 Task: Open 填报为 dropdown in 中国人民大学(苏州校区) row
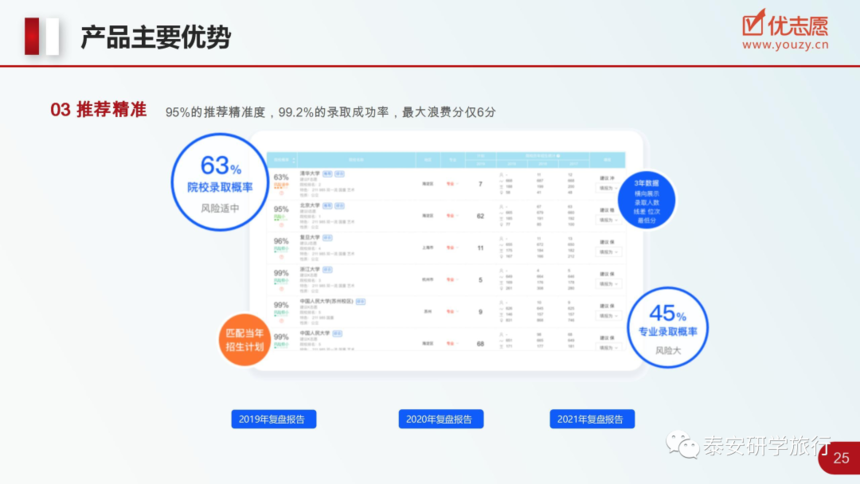click(608, 316)
